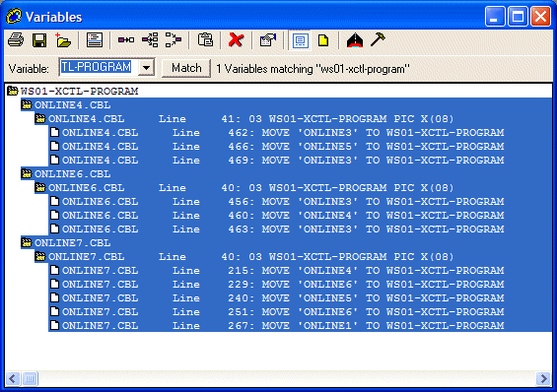
Task: Select ONLINE7.CBL line 229 entry
Action: pyautogui.click(x=283, y=285)
